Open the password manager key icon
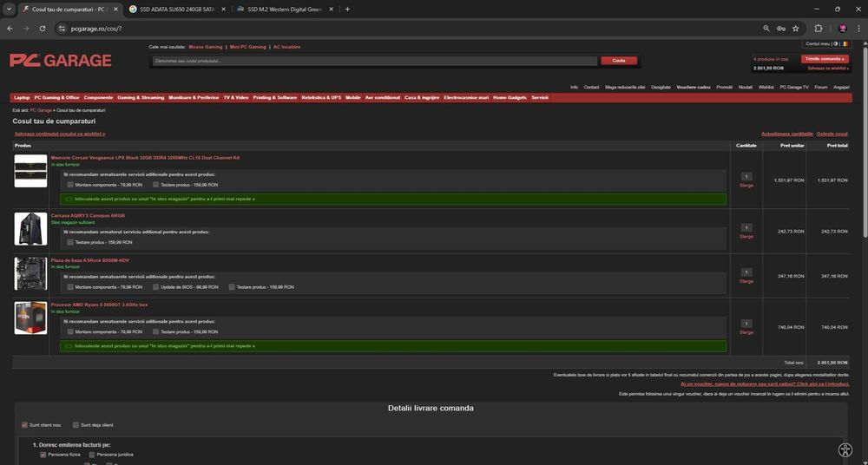The image size is (868, 465). coord(781,29)
